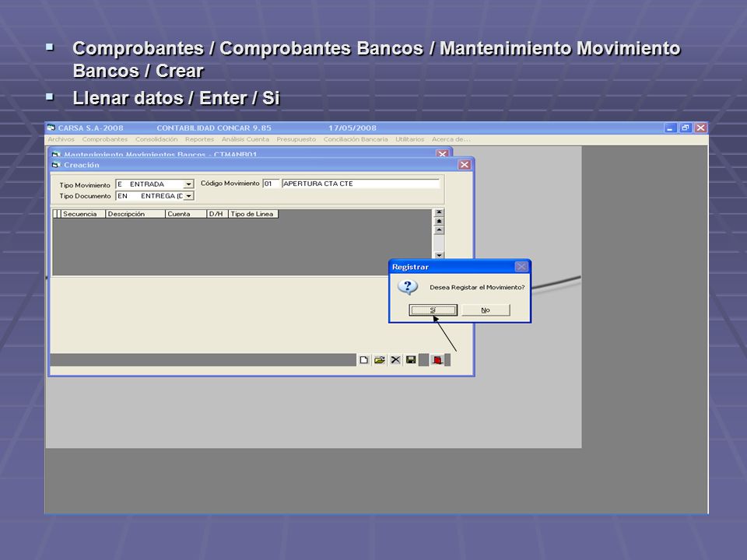Confirm registration with the Sí button
Viewport: 747px width, 560px height.
pyautogui.click(x=433, y=310)
